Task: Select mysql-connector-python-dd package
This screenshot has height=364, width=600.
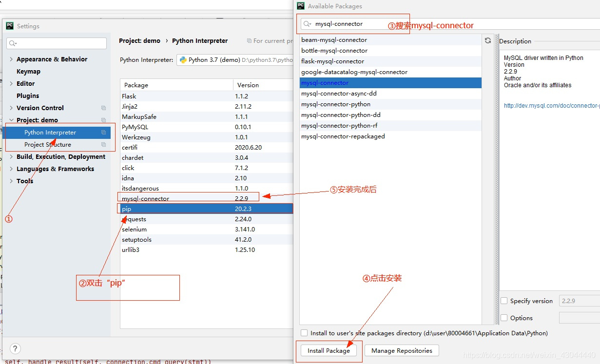Action: click(390, 115)
